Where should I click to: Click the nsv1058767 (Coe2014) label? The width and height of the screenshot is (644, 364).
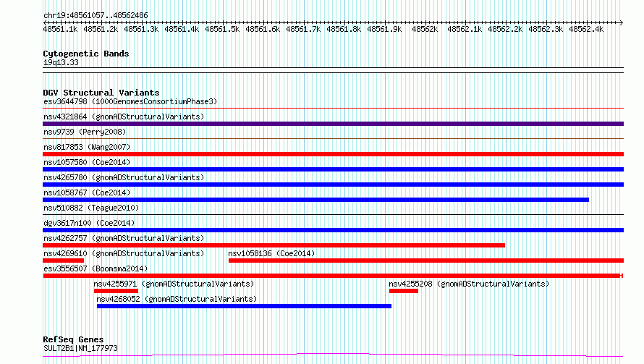87,192
